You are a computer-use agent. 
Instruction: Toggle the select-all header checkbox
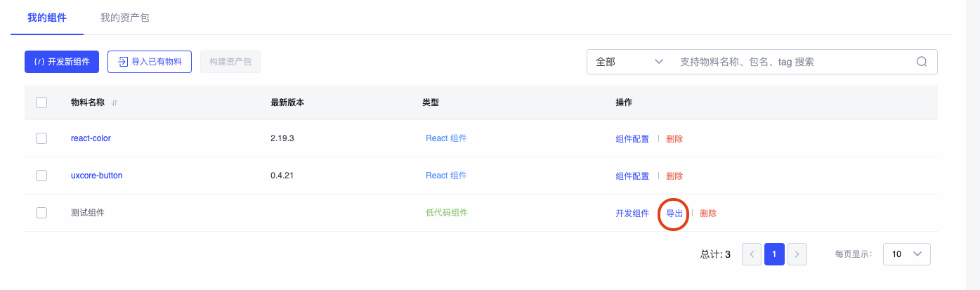coord(41,103)
